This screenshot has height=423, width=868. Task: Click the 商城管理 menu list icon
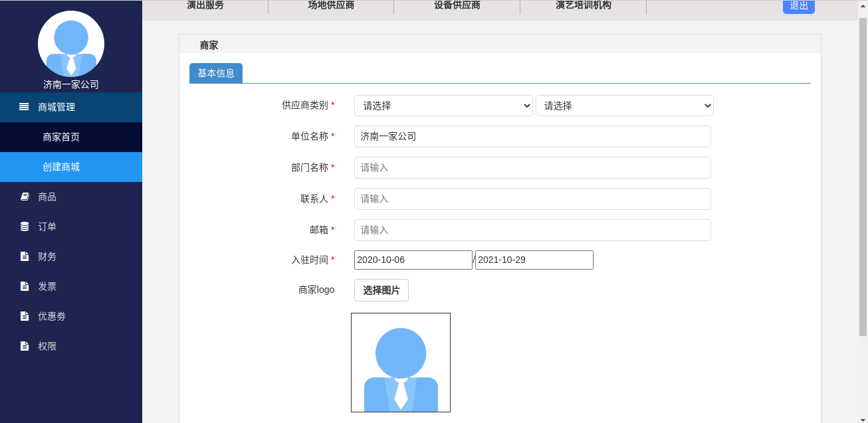click(24, 107)
